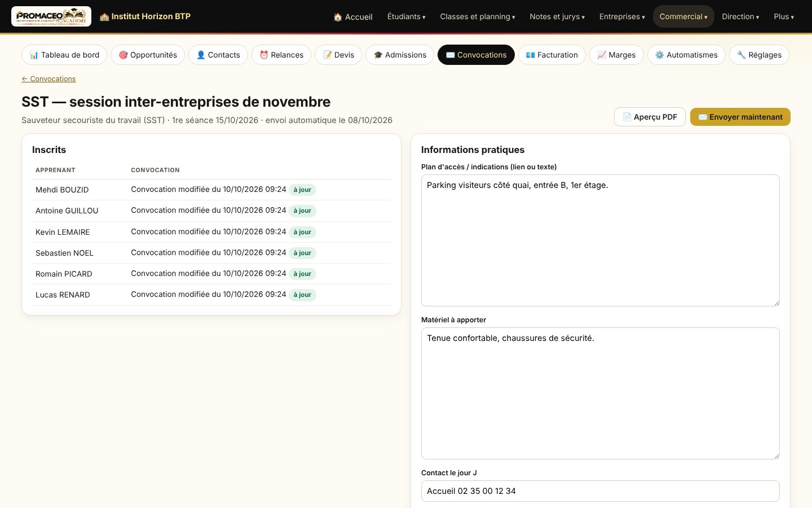Switch to the Tableau de bord tab
The image size is (812, 508).
click(x=64, y=55)
